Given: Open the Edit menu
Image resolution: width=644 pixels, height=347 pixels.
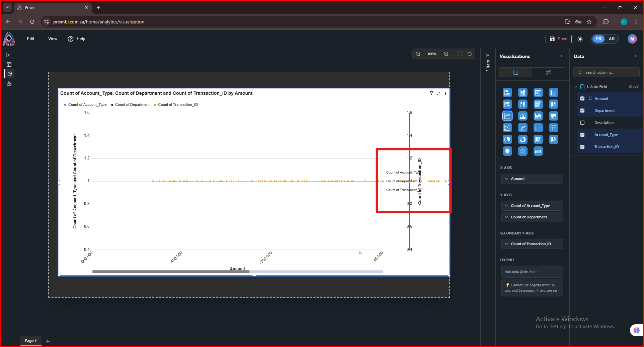Looking at the screenshot, I should (x=30, y=39).
